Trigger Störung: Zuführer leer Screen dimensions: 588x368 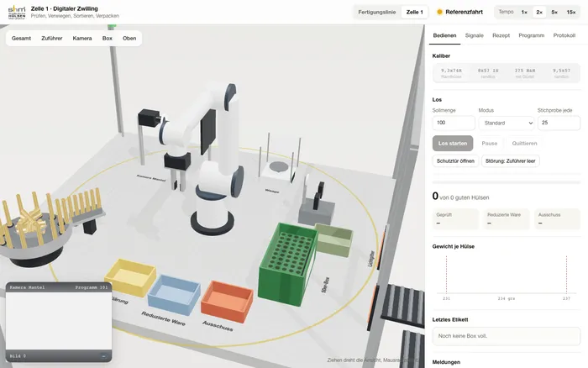click(511, 161)
